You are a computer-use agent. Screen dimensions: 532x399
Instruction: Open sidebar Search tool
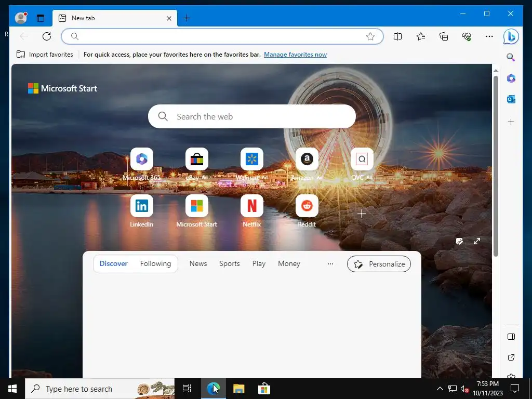pyautogui.click(x=511, y=57)
